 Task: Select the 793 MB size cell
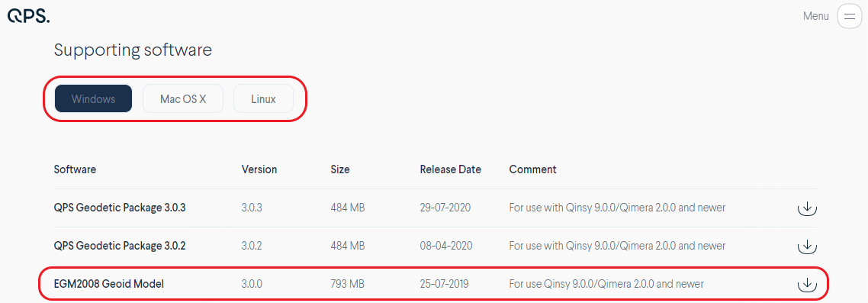coord(347,284)
